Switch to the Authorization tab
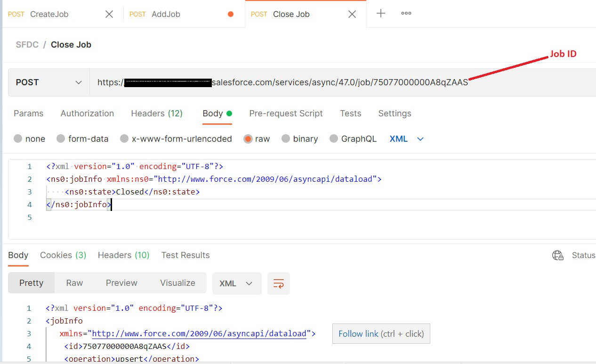Image resolution: width=596 pixels, height=364 pixels. coord(87,113)
